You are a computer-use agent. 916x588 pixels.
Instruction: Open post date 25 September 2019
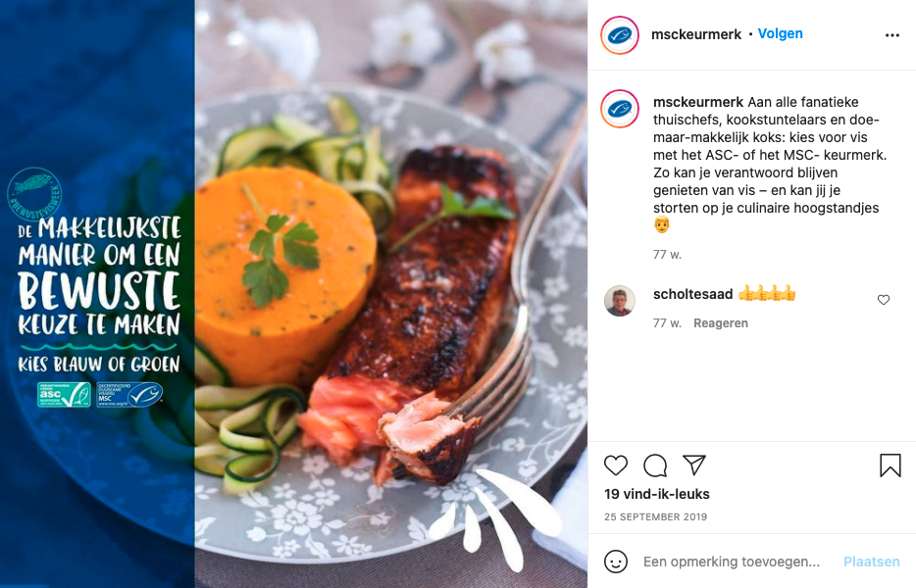tap(655, 516)
